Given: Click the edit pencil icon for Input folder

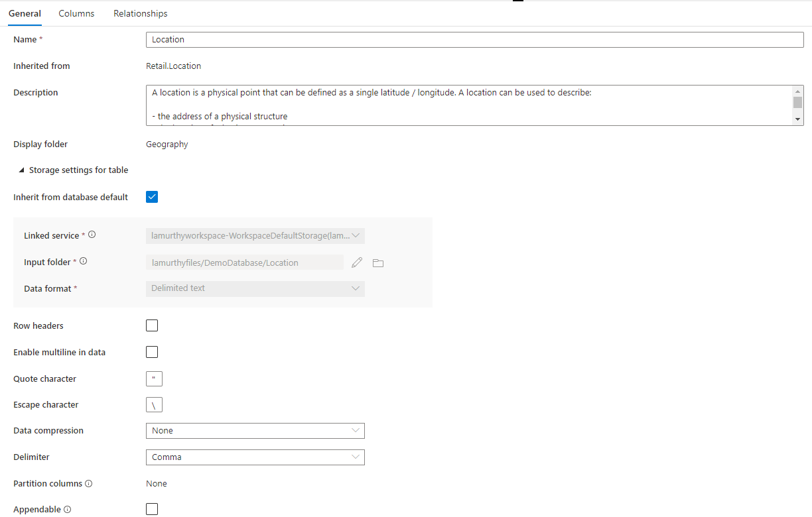Looking at the screenshot, I should [x=357, y=262].
